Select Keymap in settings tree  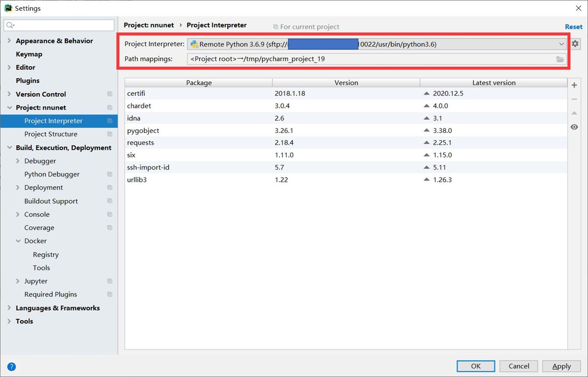point(29,54)
